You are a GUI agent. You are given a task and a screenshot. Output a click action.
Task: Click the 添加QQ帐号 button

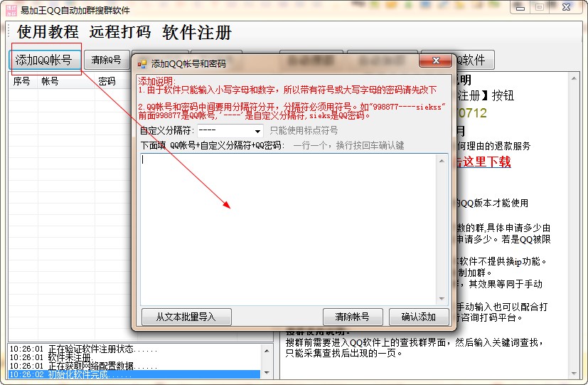click(x=45, y=60)
